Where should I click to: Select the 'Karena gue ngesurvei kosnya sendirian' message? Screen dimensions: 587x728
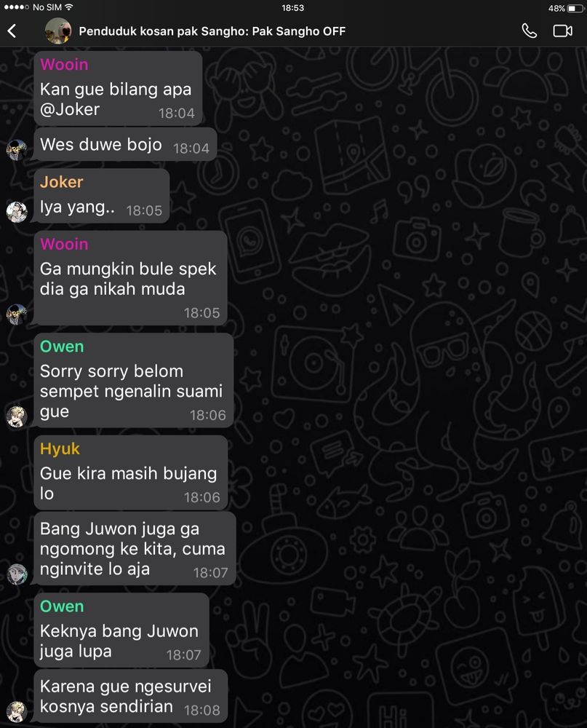131,696
